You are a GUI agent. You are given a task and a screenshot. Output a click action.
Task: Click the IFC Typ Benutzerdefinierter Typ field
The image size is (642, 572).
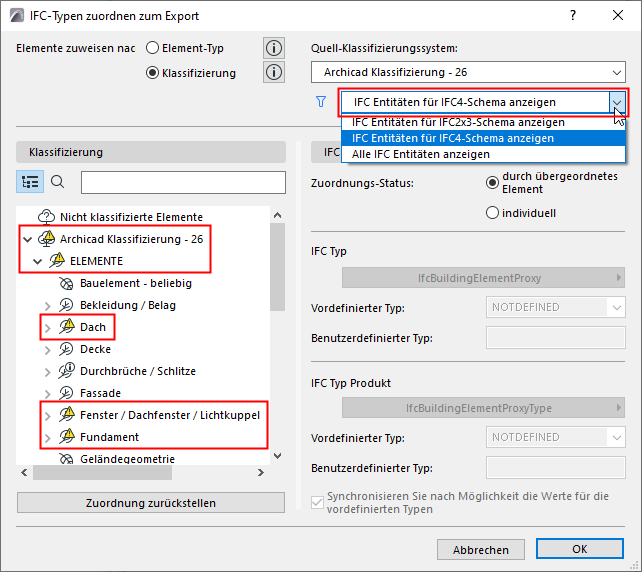[x=556, y=338]
